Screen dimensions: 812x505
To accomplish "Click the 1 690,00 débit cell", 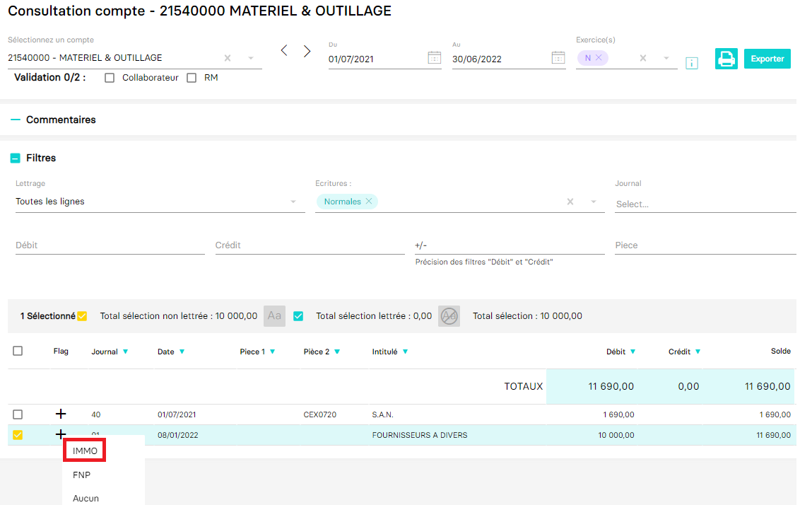I will click(x=618, y=414).
